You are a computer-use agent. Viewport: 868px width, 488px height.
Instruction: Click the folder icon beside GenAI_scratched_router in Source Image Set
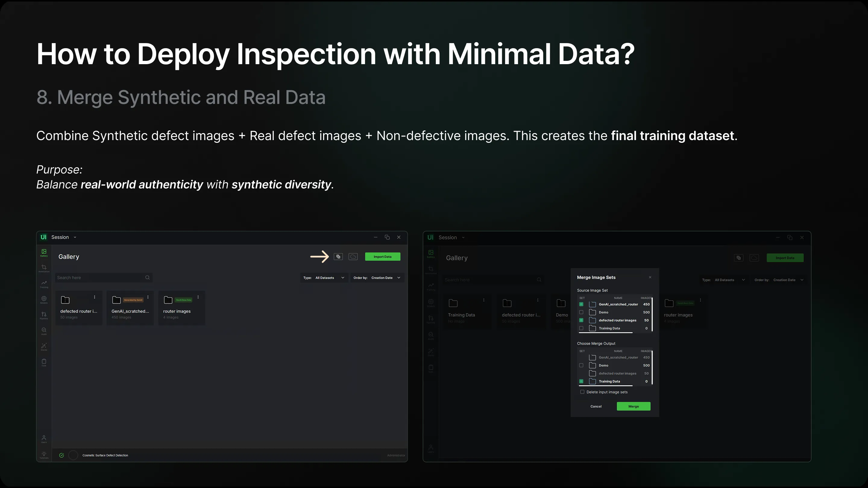592,304
